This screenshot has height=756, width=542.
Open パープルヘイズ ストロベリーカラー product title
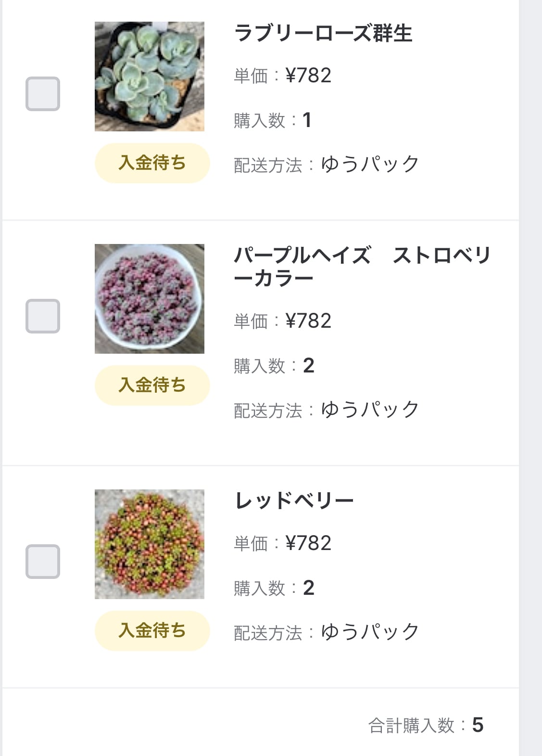(362, 267)
